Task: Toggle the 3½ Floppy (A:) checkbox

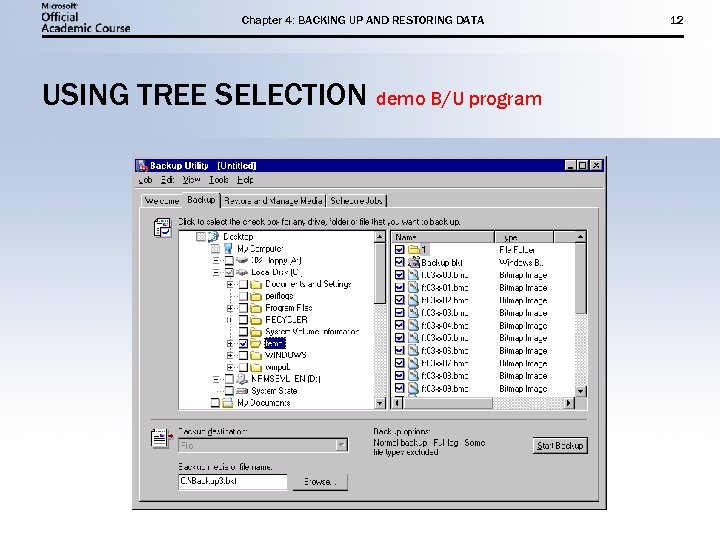Action: 229,261
